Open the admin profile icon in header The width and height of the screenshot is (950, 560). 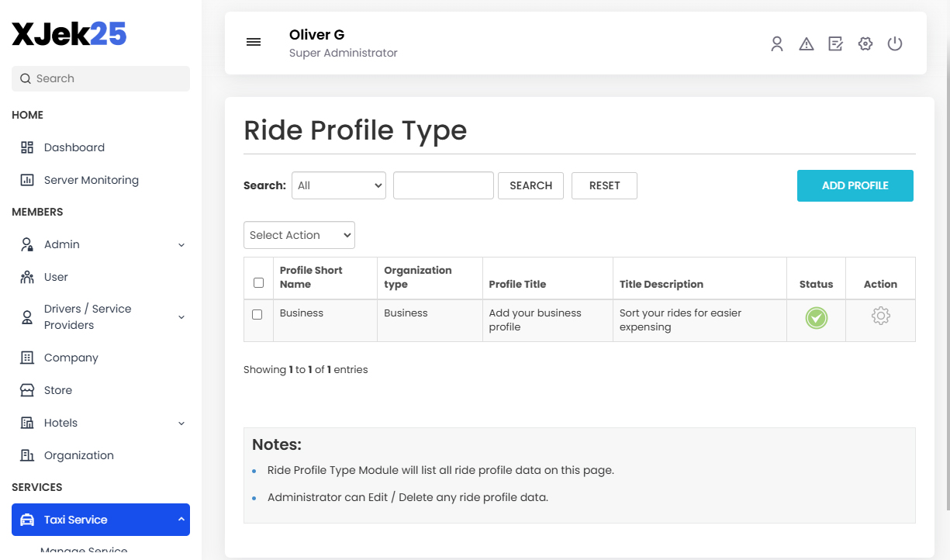(777, 43)
